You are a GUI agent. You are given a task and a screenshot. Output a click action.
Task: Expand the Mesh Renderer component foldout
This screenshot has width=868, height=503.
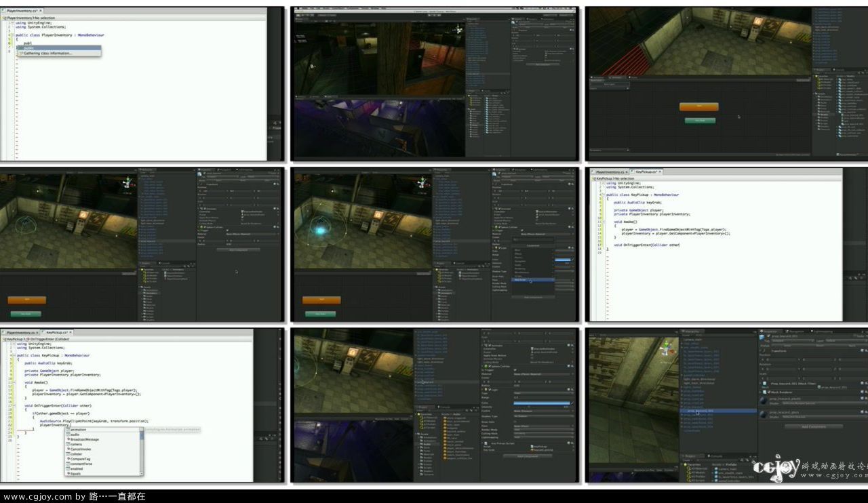(760, 392)
